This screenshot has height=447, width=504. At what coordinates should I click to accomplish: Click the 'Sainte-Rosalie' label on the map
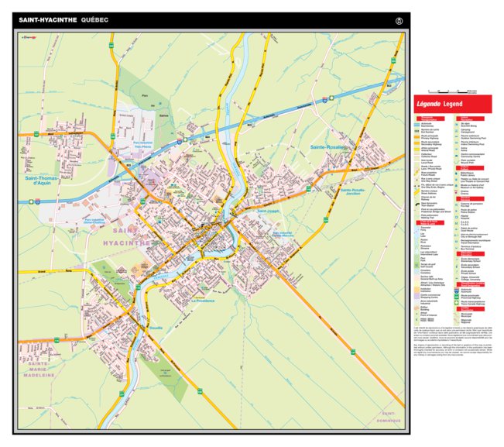coord(327,147)
